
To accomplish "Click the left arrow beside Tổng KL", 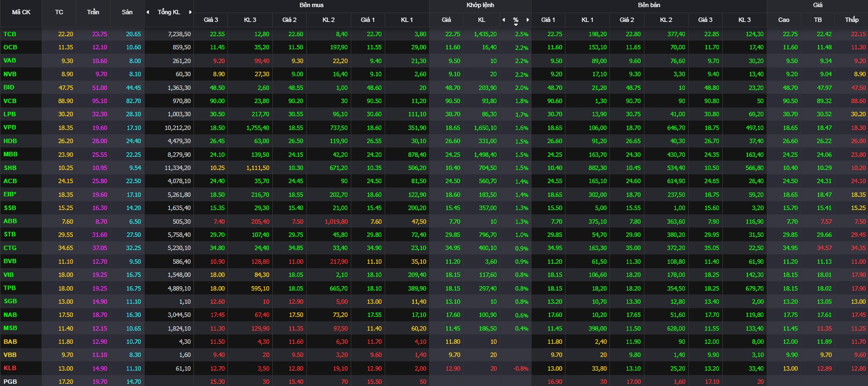I will coord(147,12).
